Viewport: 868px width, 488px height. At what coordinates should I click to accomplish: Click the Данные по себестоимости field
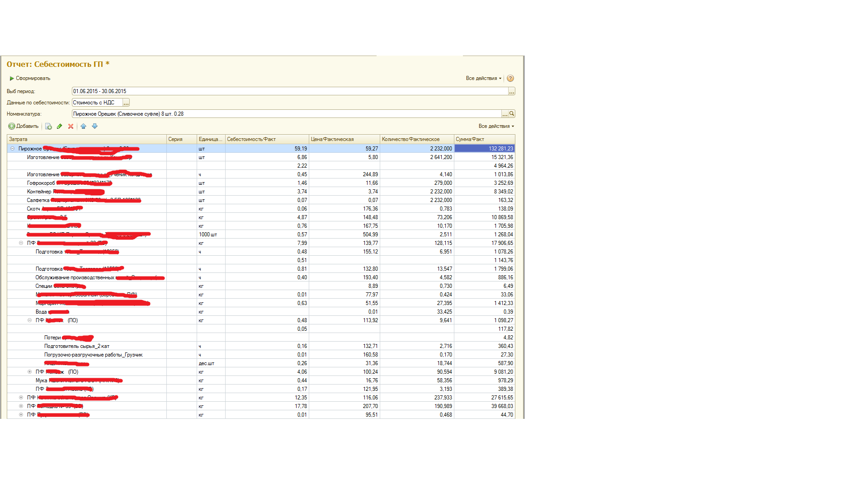coord(97,103)
